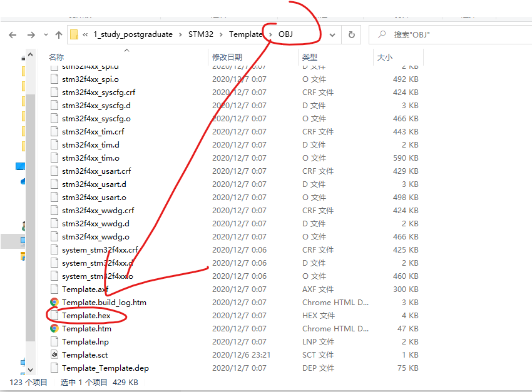The height and width of the screenshot is (392, 532).
Task: Sort by 大小 column header
Action: (385, 58)
